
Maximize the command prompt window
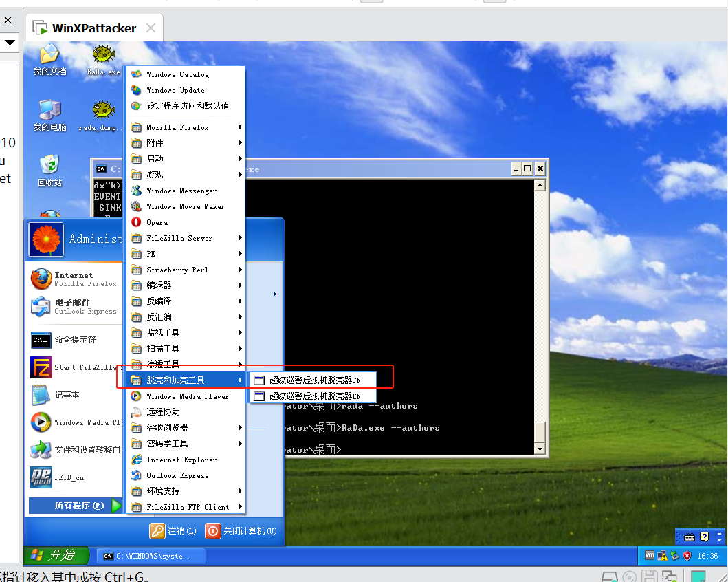(527, 169)
